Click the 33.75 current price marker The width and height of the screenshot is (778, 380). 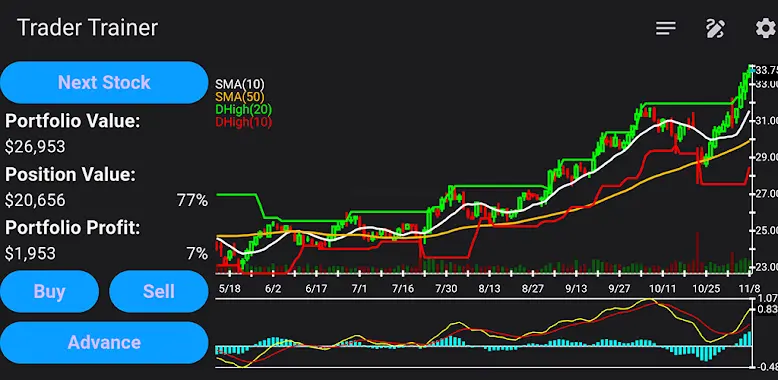(766, 70)
